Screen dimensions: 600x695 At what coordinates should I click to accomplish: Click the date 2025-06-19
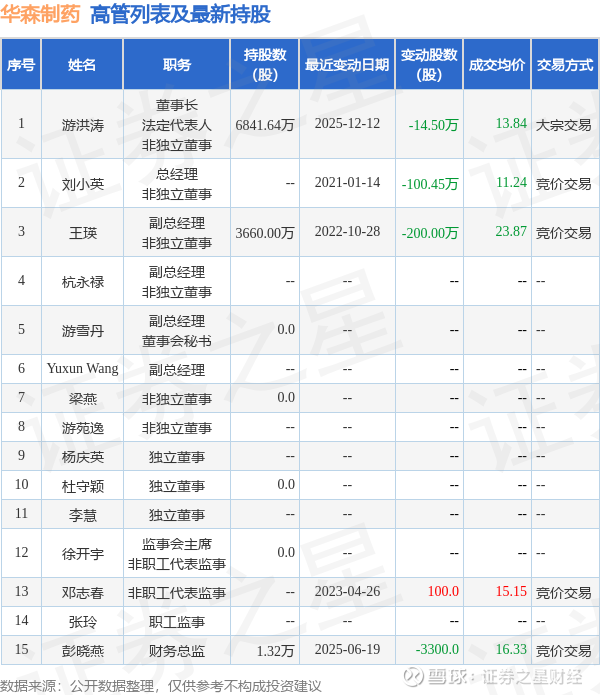347,649
